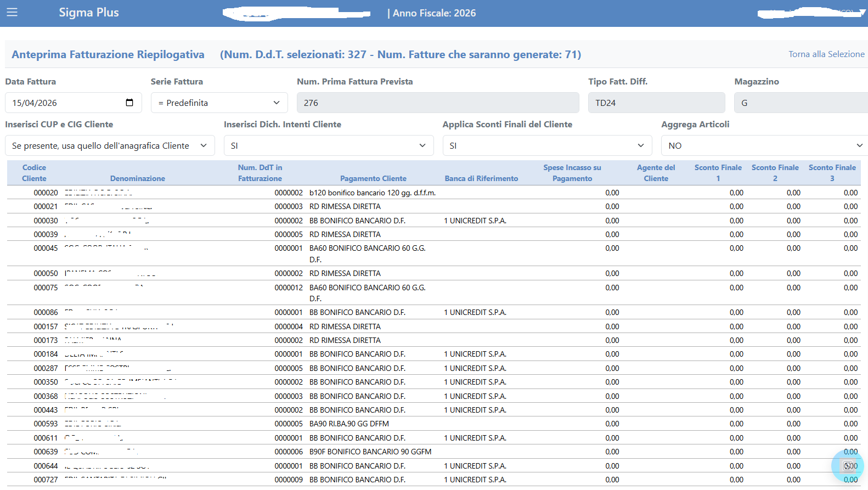868x490 pixels.
Task: Click the Denominazione column header
Action: tap(137, 178)
